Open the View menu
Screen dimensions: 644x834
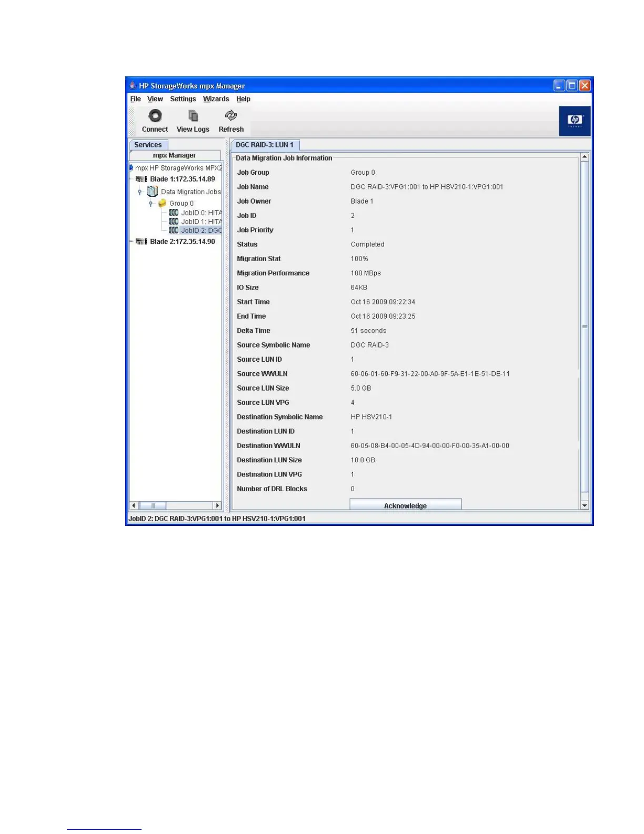(155, 99)
